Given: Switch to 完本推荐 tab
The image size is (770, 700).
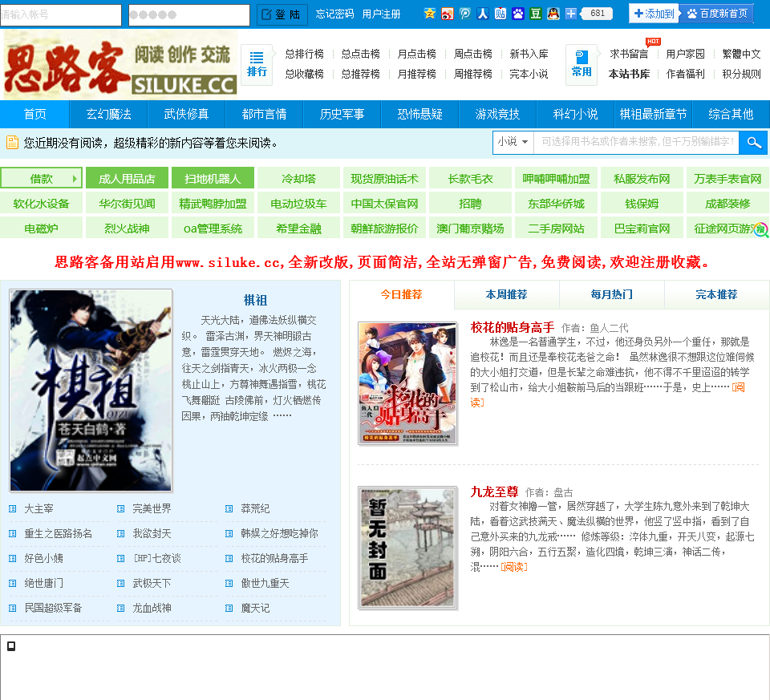Looking at the screenshot, I should click(716, 294).
